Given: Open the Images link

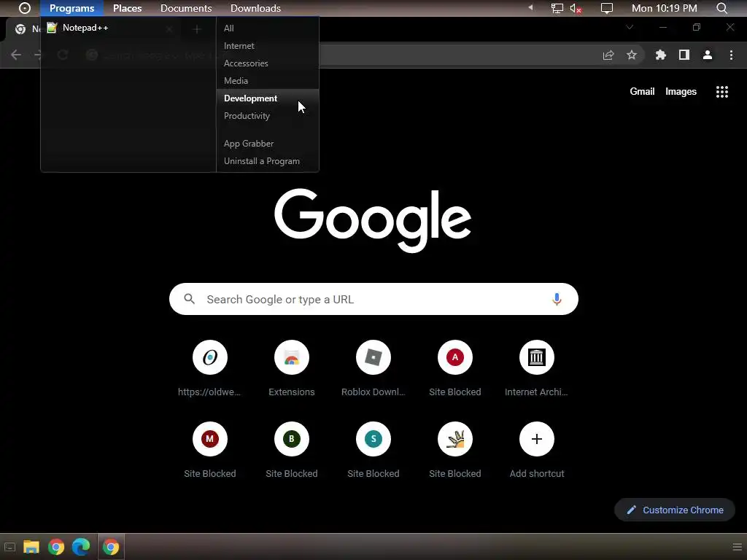Looking at the screenshot, I should pyautogui.click(x=681, y=91).
